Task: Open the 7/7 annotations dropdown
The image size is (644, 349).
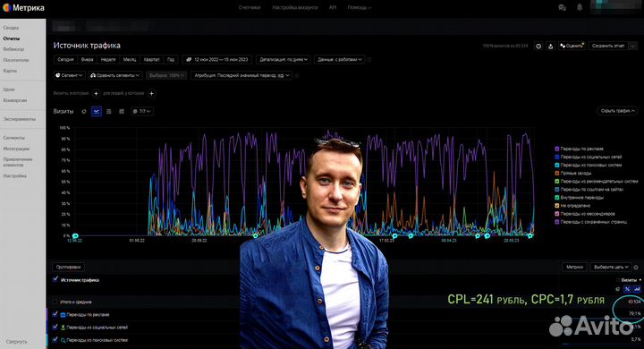Action: point(141,111)
